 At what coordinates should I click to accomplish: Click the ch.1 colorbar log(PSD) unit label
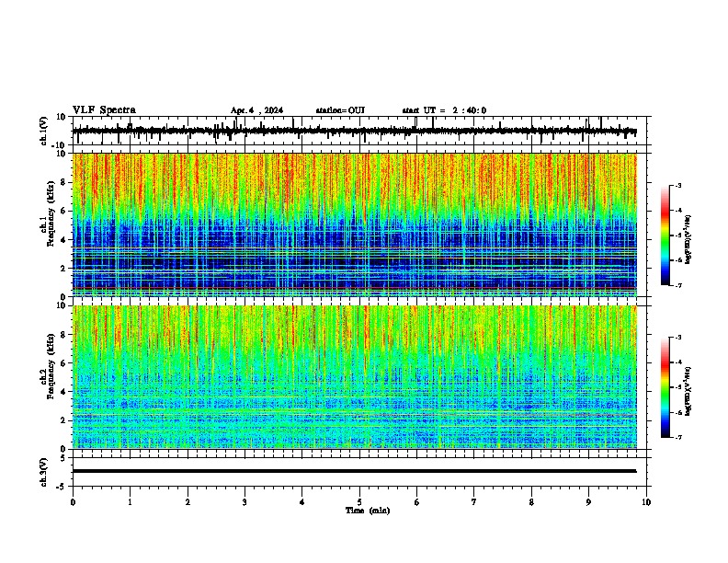[688, 240]
